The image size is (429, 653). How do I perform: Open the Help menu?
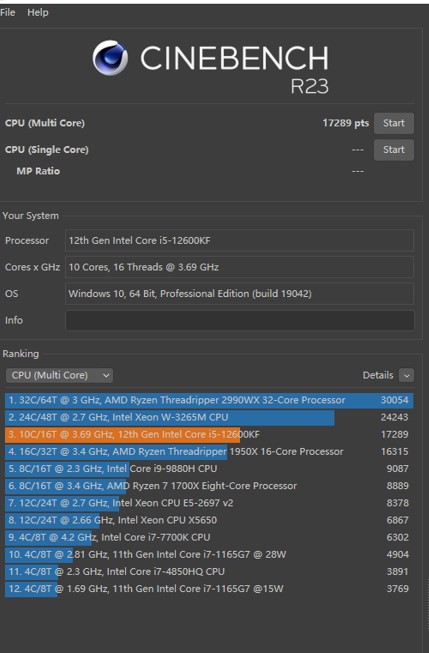38,12
